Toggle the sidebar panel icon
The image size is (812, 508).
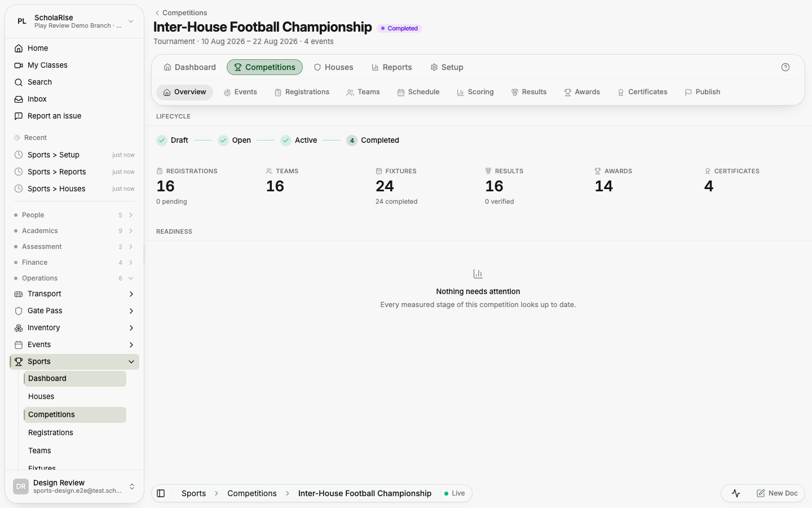click(161, 493)
